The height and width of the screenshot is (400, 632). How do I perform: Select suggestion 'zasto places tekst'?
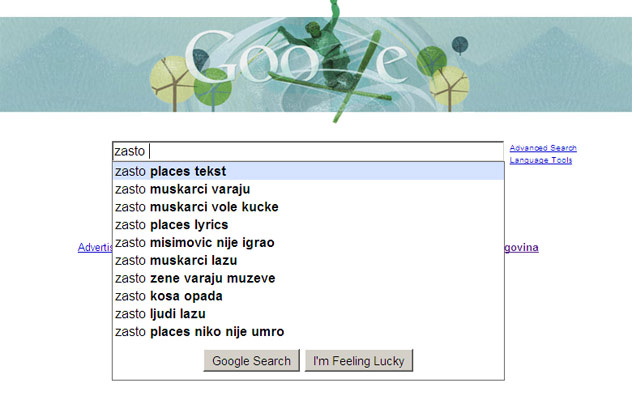[308, 171]
